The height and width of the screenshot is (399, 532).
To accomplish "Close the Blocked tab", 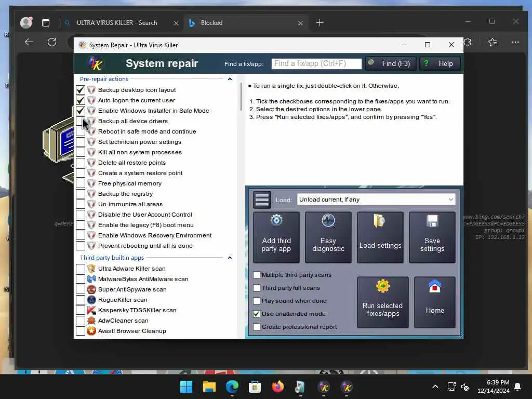I will [x=300, y=23].
